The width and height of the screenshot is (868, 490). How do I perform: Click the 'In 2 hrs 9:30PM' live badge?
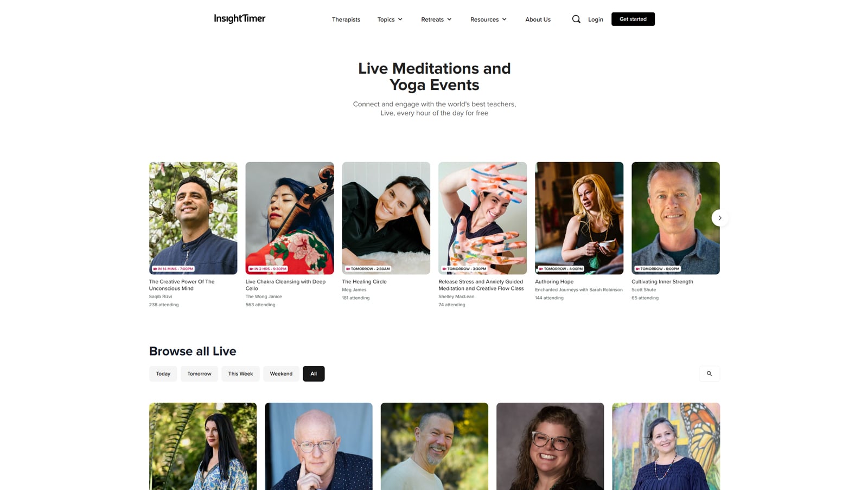[x=268, y=269]
